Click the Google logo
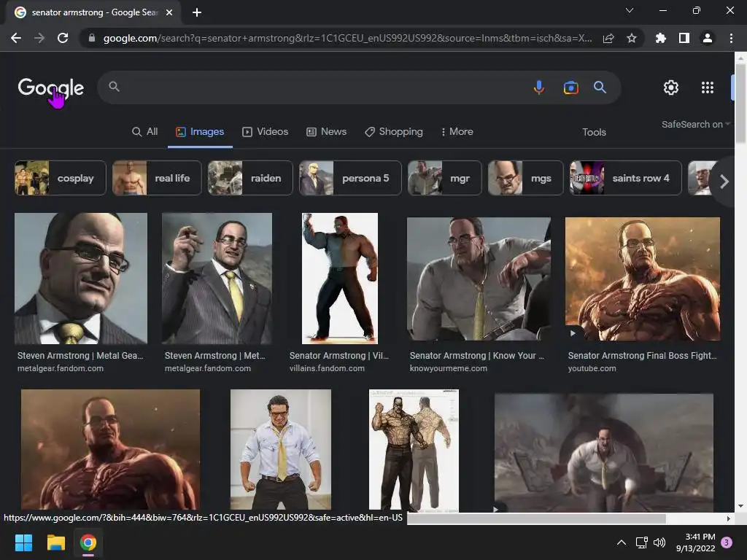Image resolution: width=747 pixels, height=560 pixels. (50, 87)
